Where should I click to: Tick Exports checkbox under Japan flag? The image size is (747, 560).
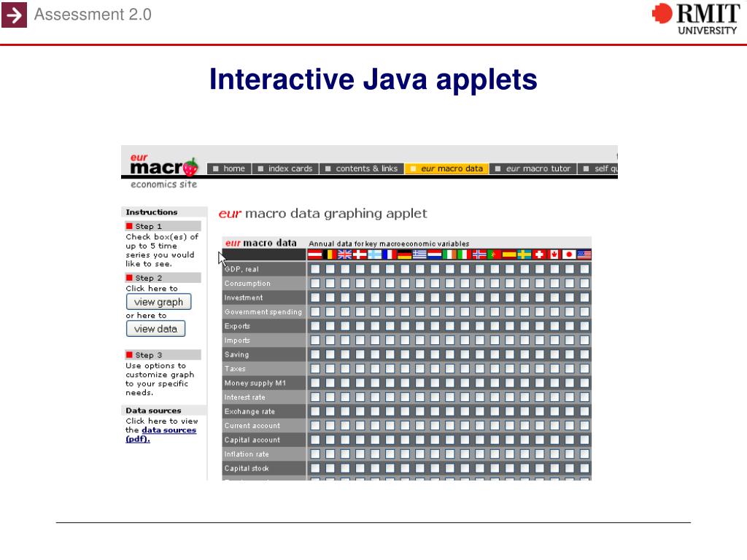click(x=569, y=326)
